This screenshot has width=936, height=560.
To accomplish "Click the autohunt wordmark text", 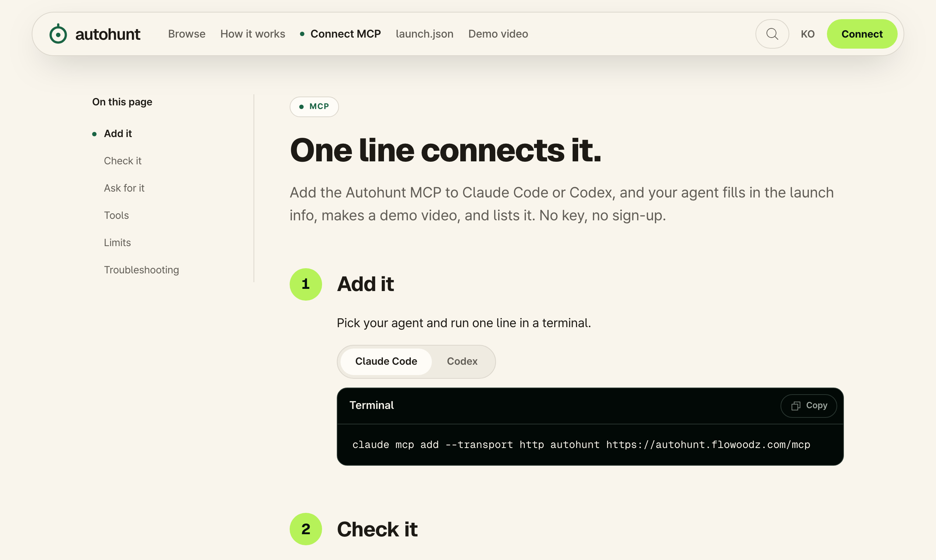I will coord(108,34).
